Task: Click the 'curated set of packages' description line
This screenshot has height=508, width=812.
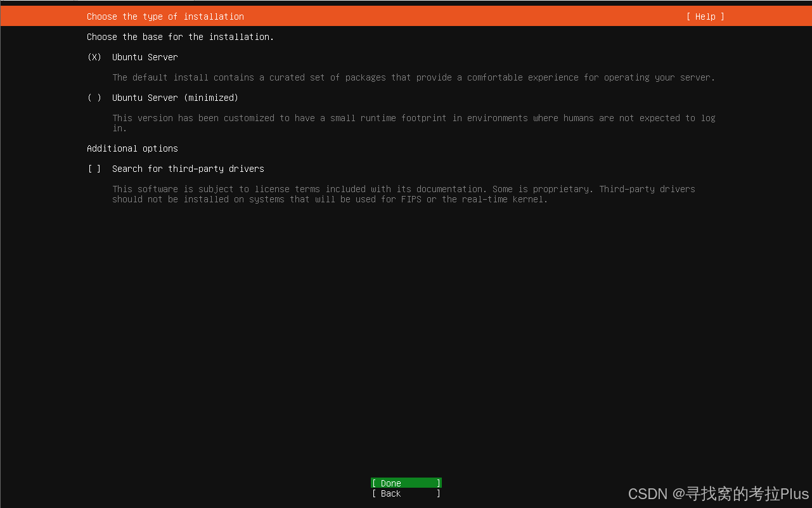Action: 414,77
